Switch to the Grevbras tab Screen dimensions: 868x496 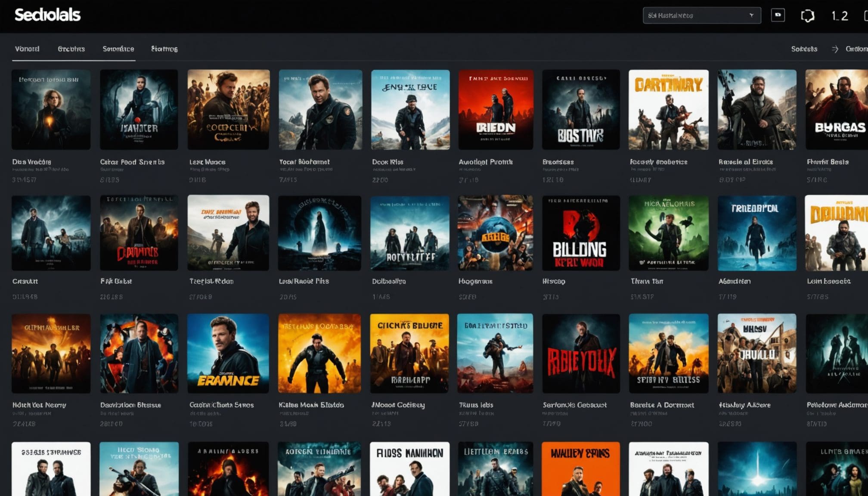point(71,49)
